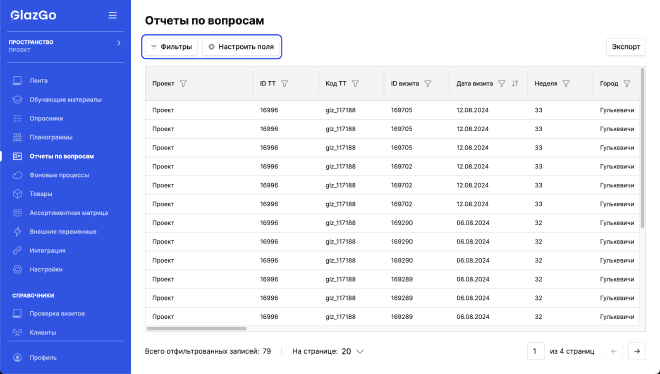Click the vertical table scrollbar
660x374 pixels.
point(642,148)
